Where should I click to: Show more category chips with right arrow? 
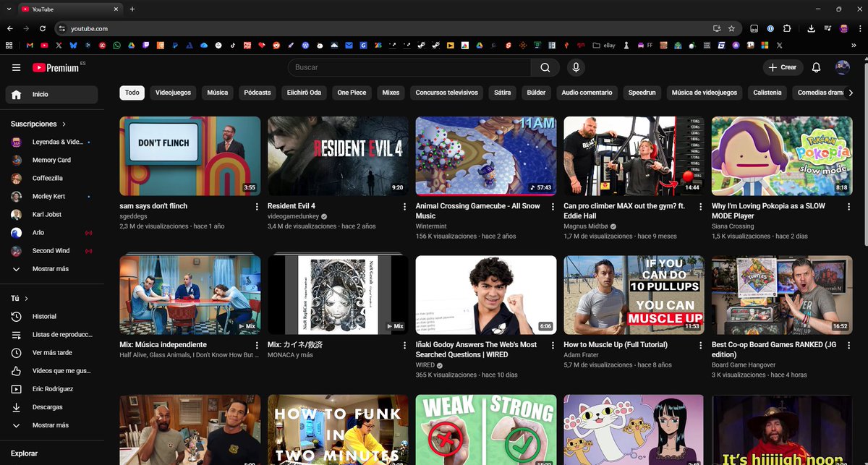849,93
